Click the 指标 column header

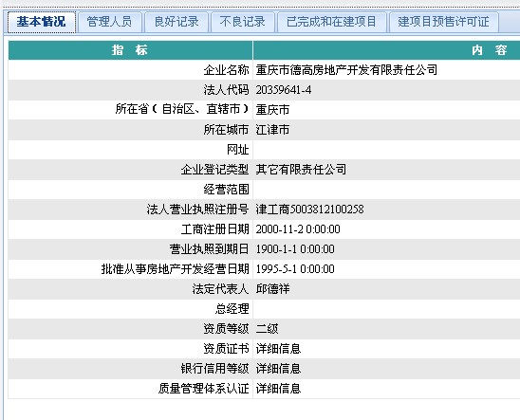tap(130, 50)
